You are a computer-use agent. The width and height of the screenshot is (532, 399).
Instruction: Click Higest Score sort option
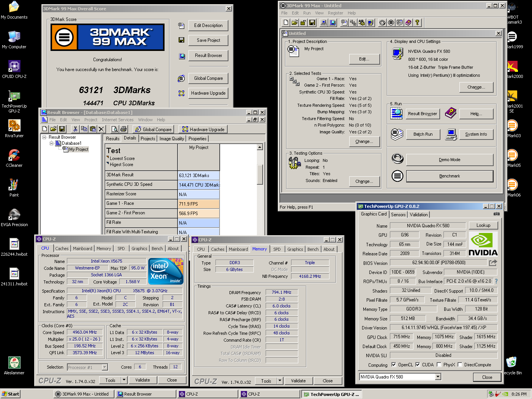click(121, 165)
